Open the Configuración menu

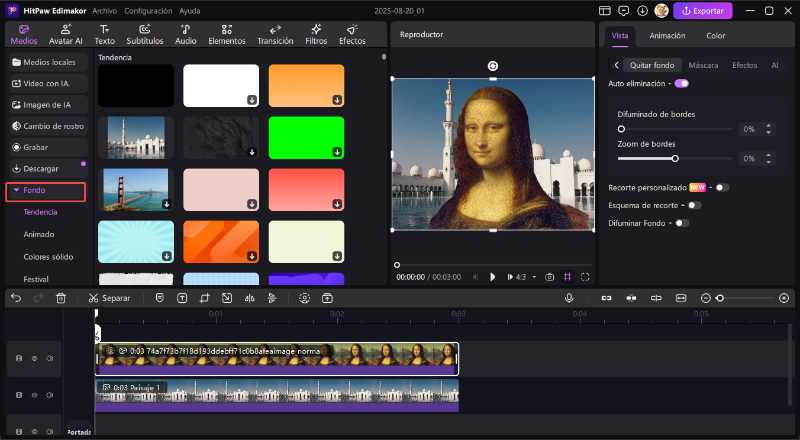pyautogui.click(x=148, y=11)
